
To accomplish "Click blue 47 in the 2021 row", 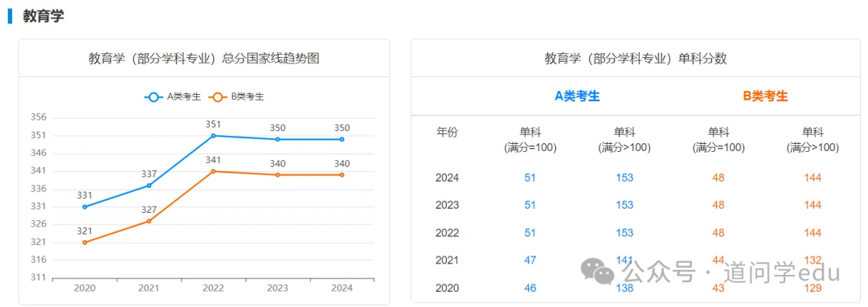I will [530, 260].
